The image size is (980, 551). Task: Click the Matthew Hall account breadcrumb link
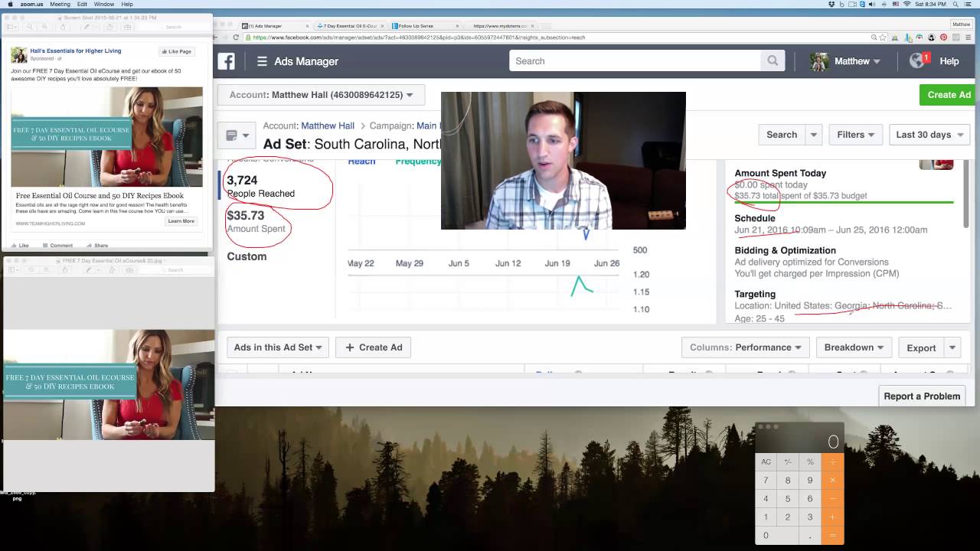tap(328, 126)
